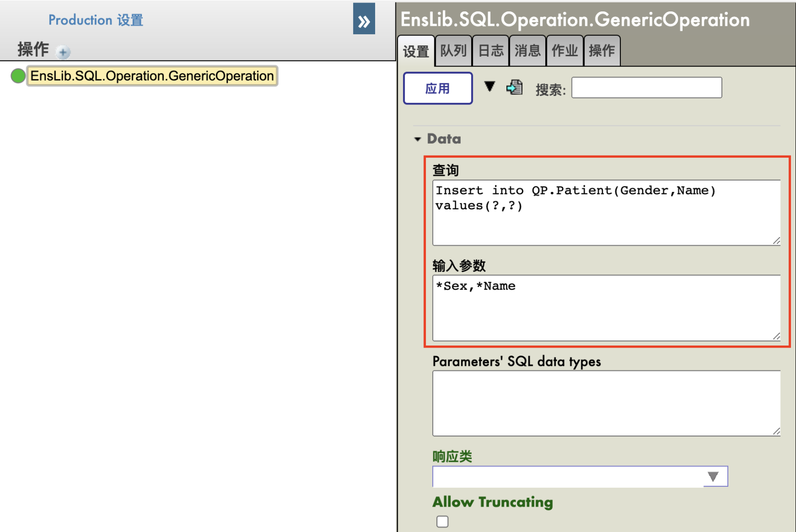
Task: Open the black triangle menu beside 应用
Action: pyautogui.click(x=490, y=87)
